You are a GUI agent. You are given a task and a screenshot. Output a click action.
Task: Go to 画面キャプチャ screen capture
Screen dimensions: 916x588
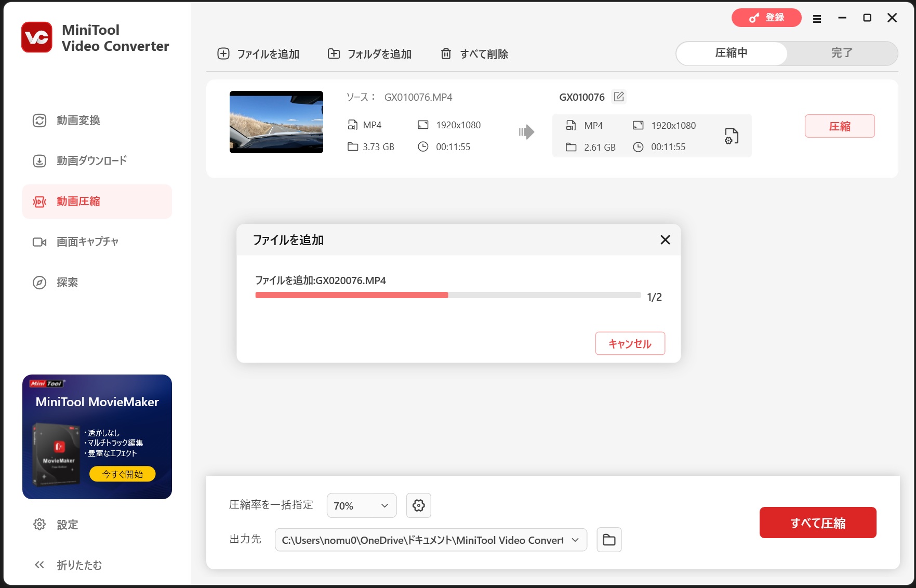pyautogui.click(x=87, y=242)
